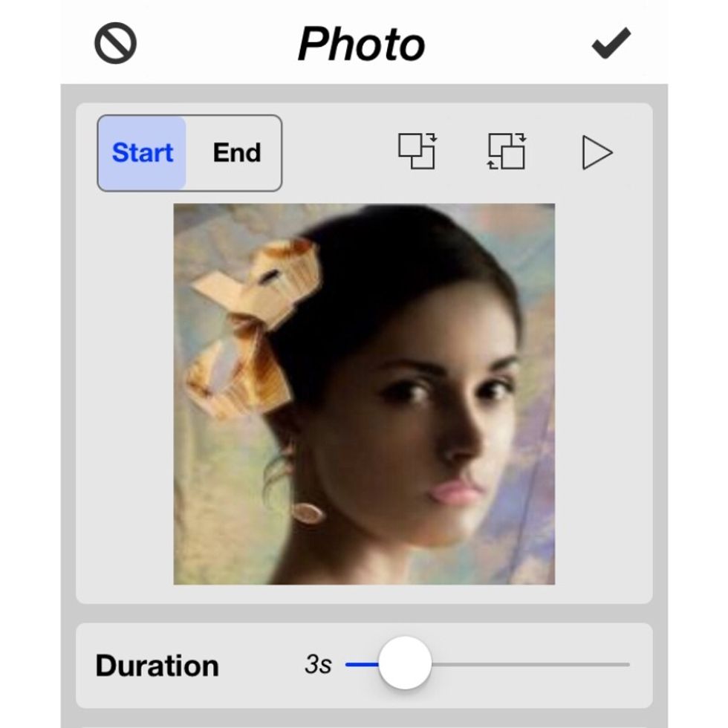Open the End tab of the frame editor
728x728 pixels.
235,152
